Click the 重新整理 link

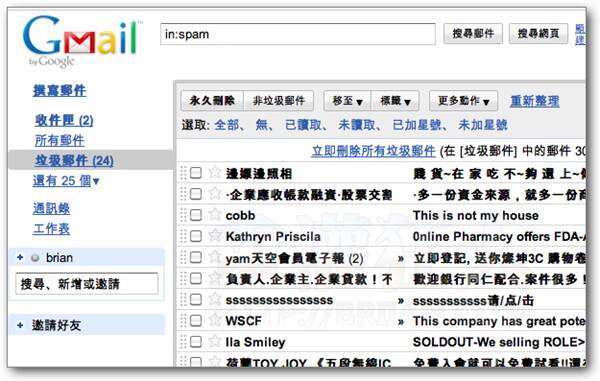[x=535, y=101]
